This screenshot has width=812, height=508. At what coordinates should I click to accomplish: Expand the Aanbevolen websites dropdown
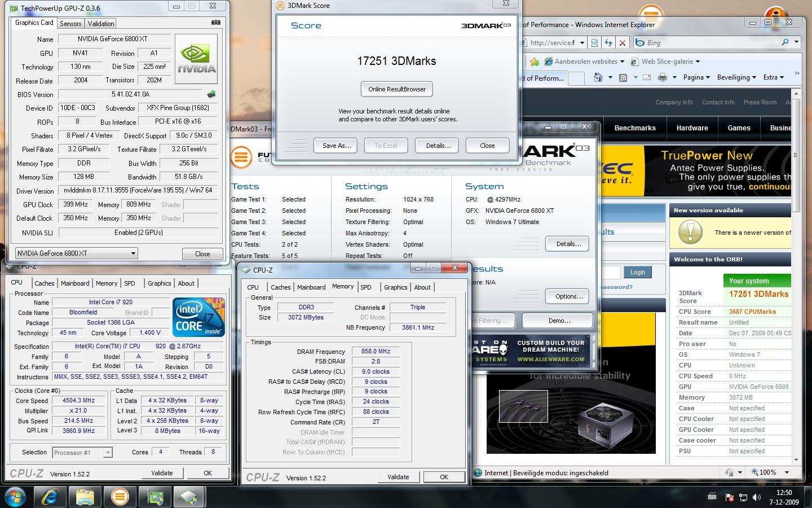(x=622, y=62)
